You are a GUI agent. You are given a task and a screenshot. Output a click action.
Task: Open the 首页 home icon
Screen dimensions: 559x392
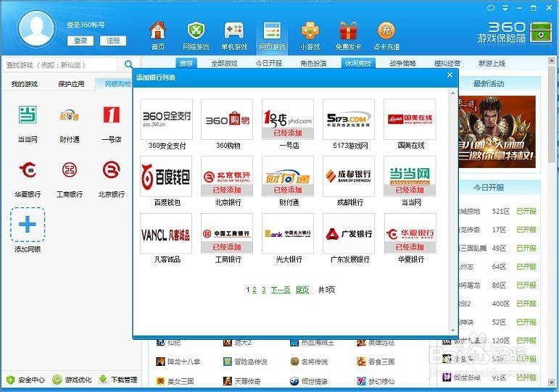pos(158,36)
